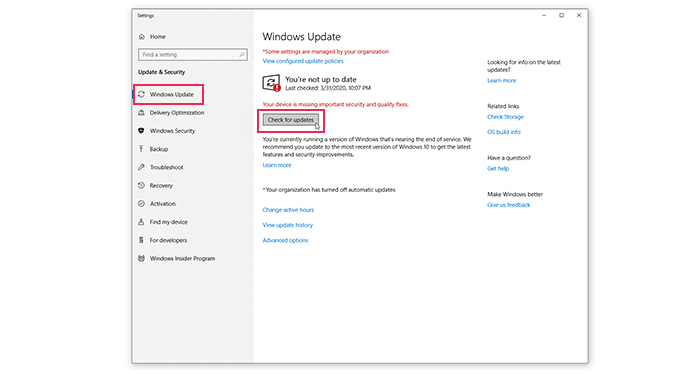700x374 pixels.
Task: Click the Last checked timestamp text
Action: click(x=328, y=88)
